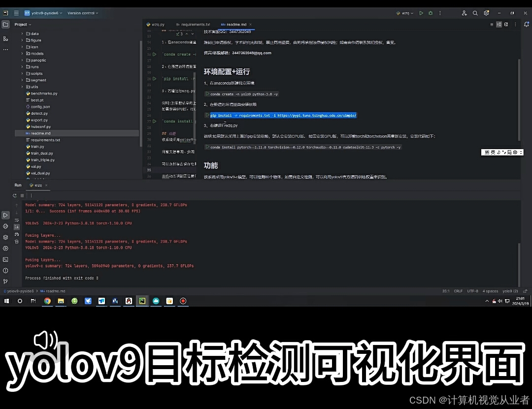Open Run panel more options menu
This screenshot has height=409, width=532.
click(31, 196)
